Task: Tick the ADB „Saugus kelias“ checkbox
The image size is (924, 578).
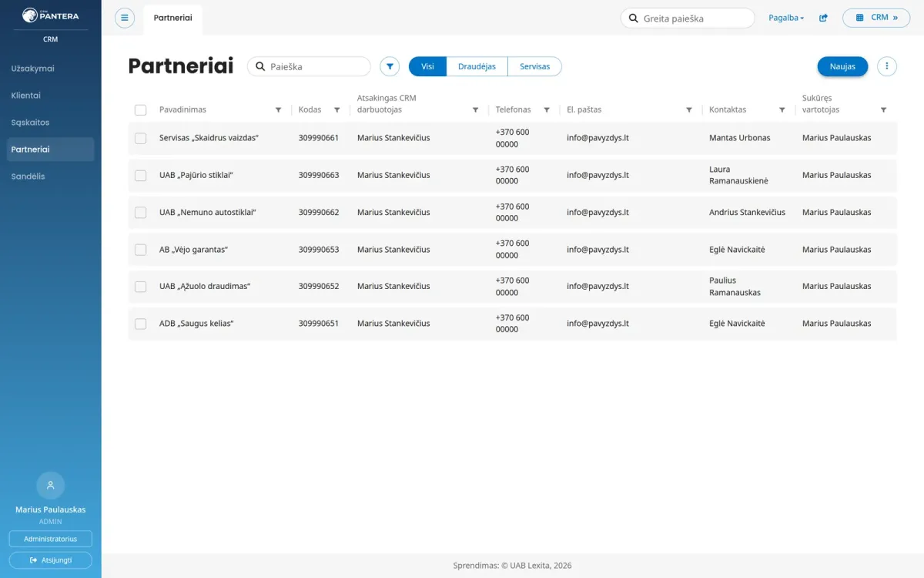Action: pos(140,324)
